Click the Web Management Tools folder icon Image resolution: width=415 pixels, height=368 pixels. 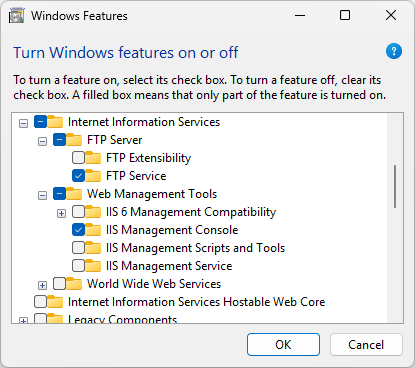[x=74, y=194]
